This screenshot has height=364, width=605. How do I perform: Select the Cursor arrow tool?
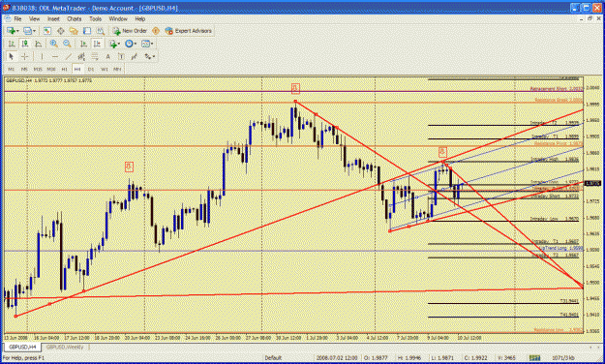click(x=12, y=57)
